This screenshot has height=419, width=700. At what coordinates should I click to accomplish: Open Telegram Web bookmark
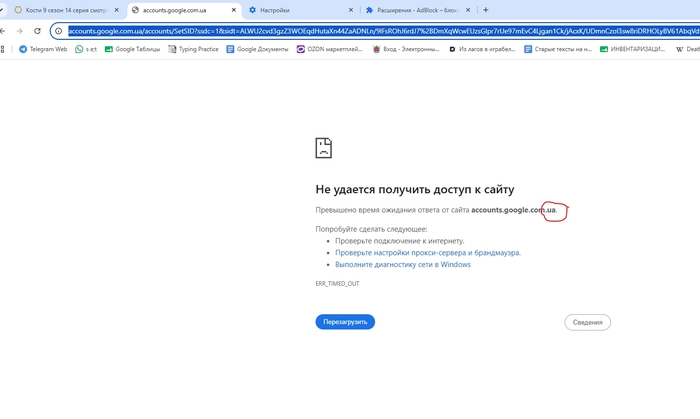[43, 49]
